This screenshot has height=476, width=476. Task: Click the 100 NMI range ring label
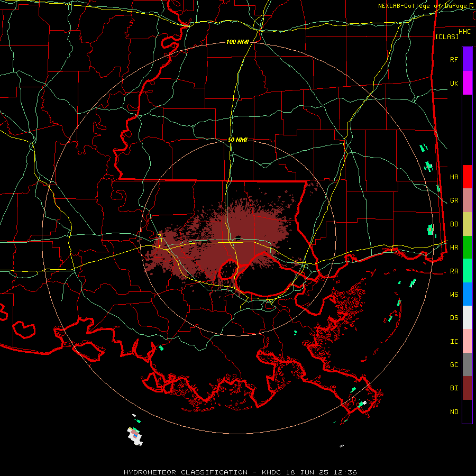click(x=237, y=42)
